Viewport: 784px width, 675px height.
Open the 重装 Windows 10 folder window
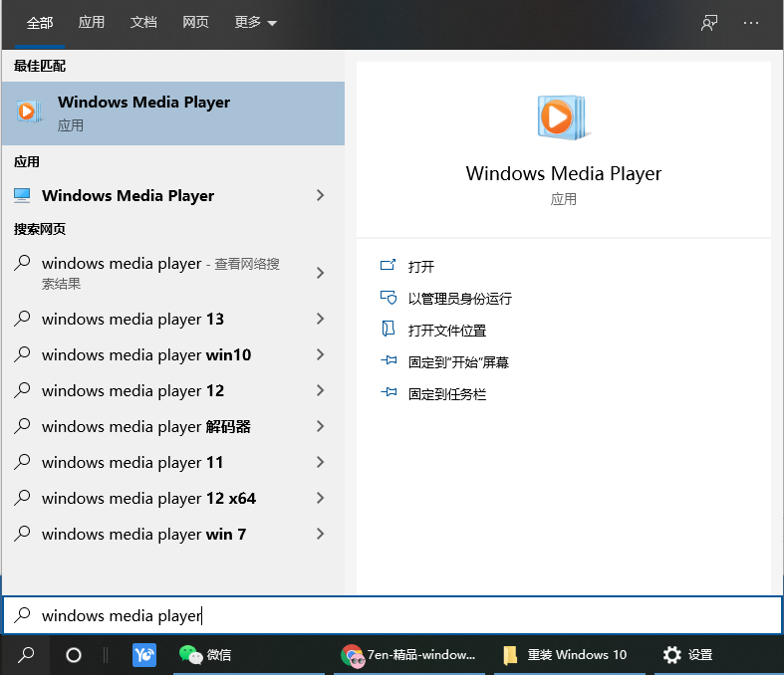click(x=565, y=654)
